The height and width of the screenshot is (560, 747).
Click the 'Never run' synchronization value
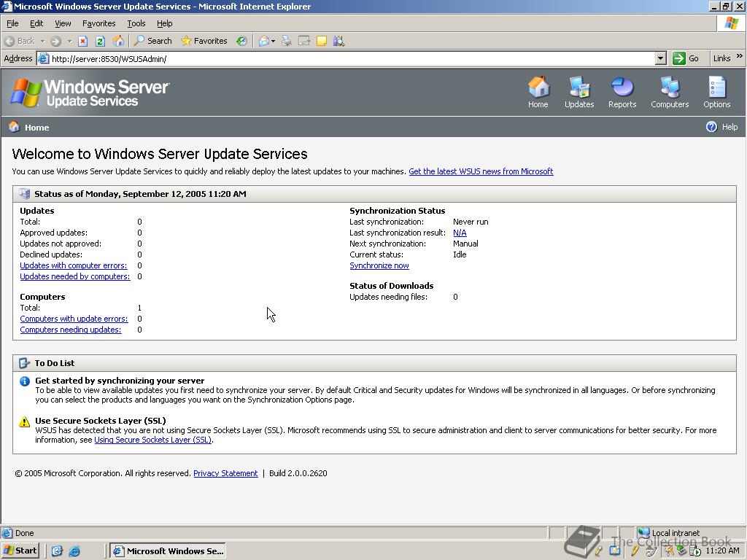click(x=471, y=222)
